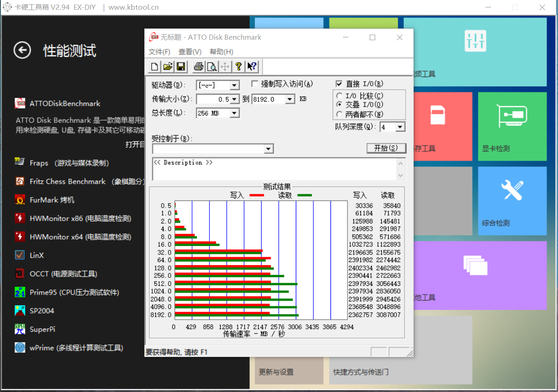Click the equalizer sliders icon on the teal tile
This screenshot has width=558, height=392.
click(475, 41)
